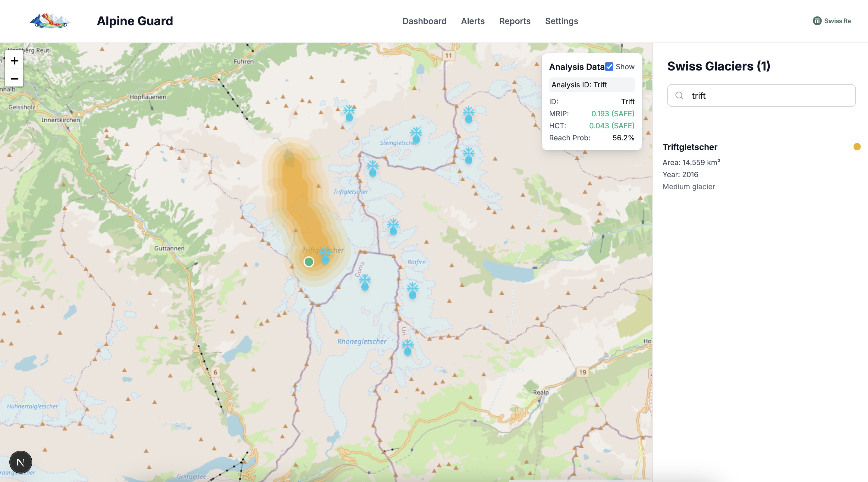Image resolution: width=868 pixels, height=482 pixels.
Task: Click snowflake marker above Rhonegletscher label
Action: (x=365, y=282)
